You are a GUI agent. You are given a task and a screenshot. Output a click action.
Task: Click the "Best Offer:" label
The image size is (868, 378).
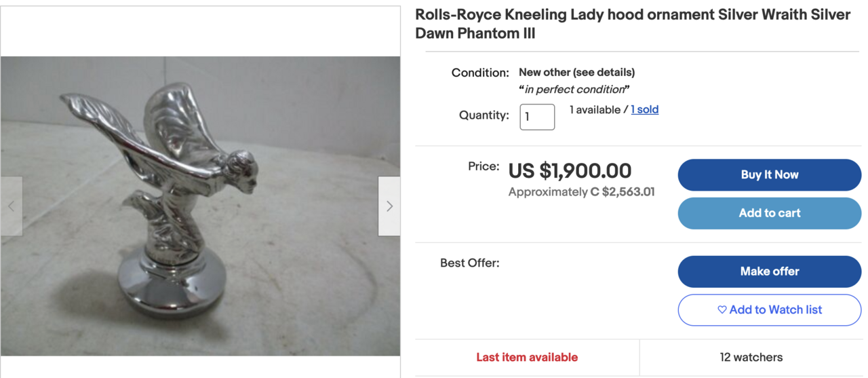[x=469, y=263]
